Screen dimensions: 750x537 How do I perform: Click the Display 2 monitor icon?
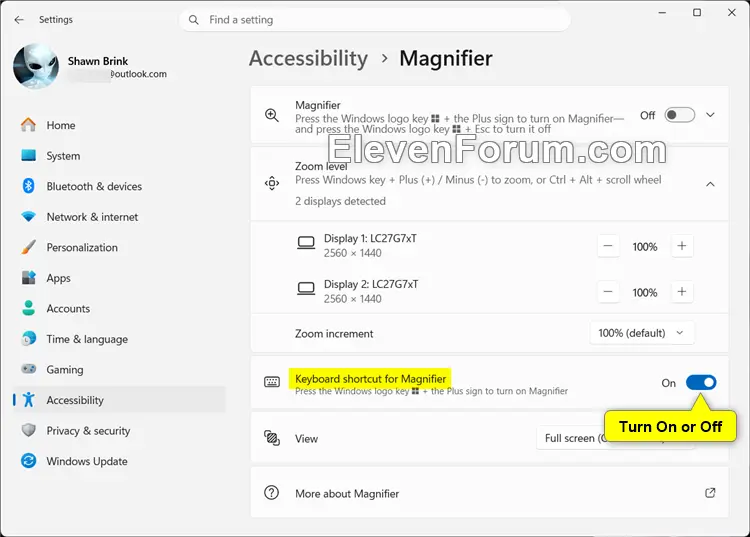[306, 288]
